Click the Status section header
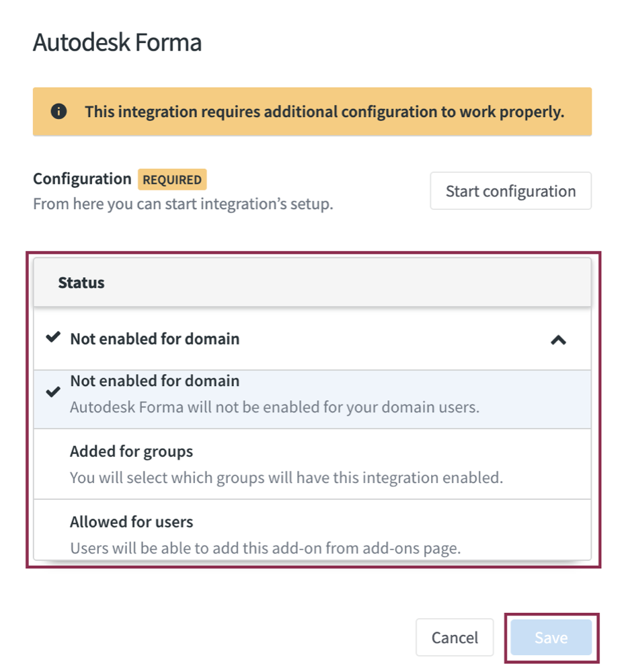This screenshot has width=626, height=672. click(x=81, y=283)
